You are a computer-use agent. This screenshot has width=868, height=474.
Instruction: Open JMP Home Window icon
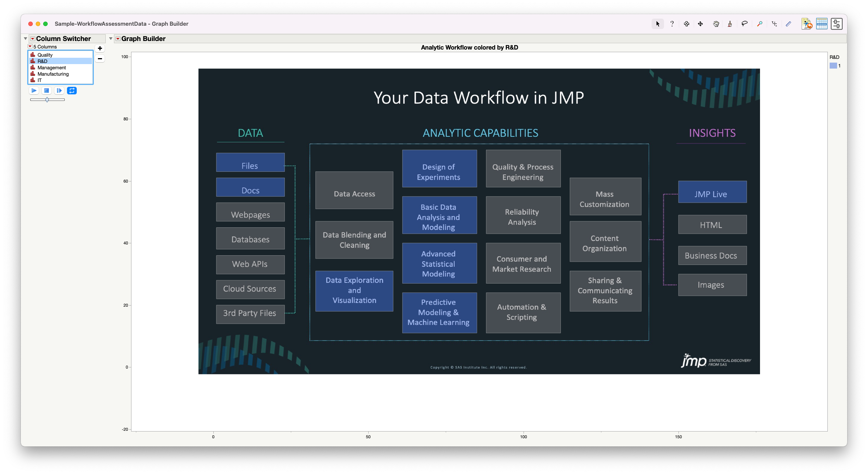807,24
